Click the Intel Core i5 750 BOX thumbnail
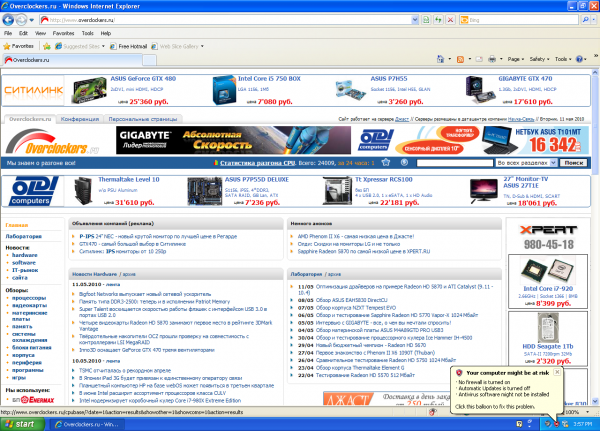Viewport: 600px width, 431px height. point(223,90)
